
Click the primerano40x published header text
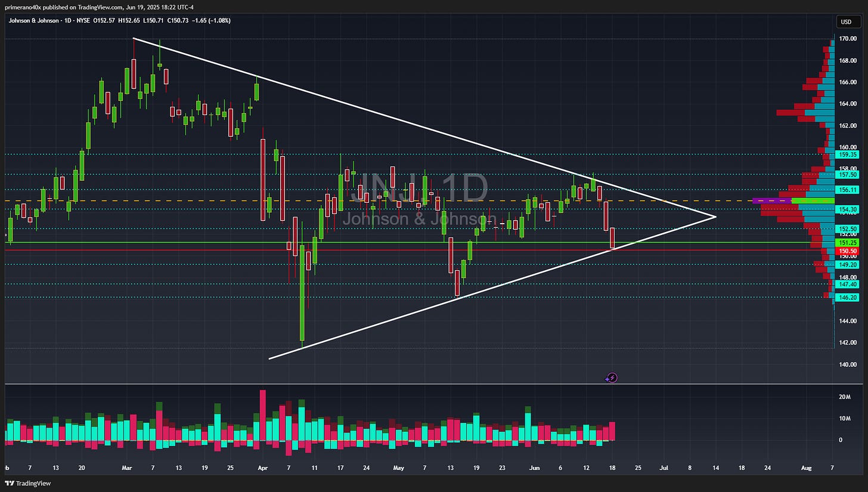(x=99, y=7)
